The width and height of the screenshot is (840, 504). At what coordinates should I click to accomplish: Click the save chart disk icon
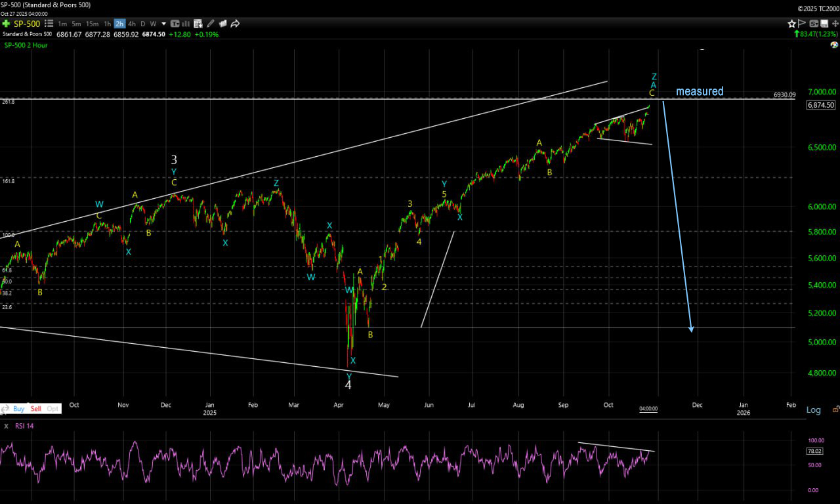825,24
